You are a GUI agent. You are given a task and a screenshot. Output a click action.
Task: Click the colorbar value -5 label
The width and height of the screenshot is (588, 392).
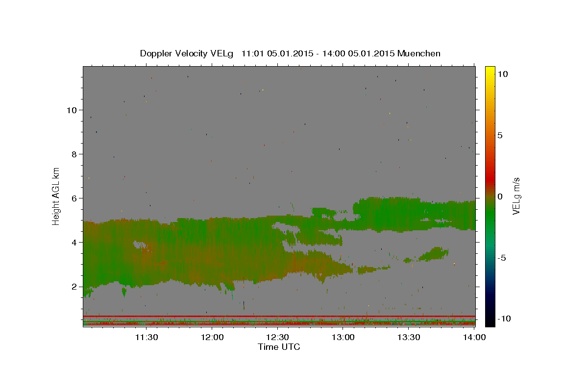502,258
